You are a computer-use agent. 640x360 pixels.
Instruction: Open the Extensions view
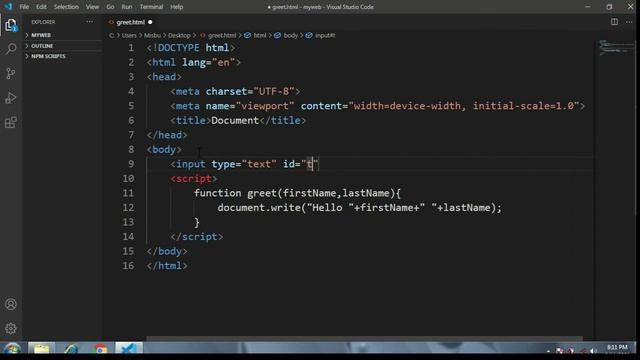click(11, 122)
